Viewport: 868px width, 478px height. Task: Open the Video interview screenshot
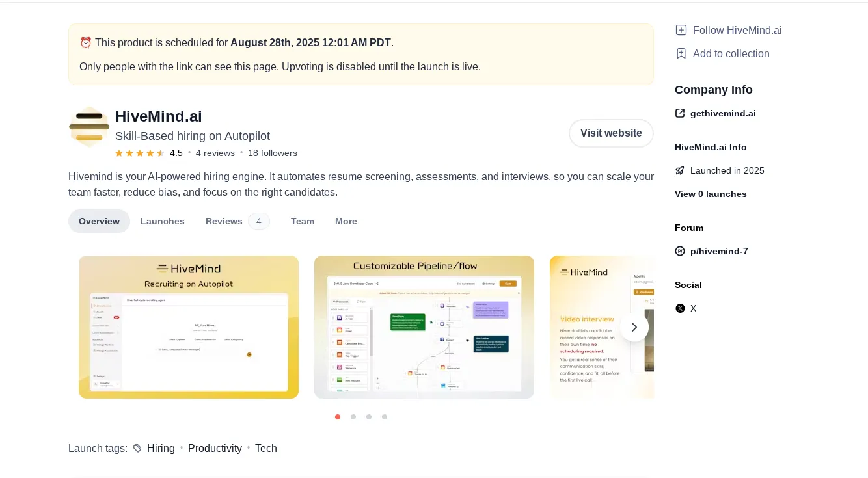pyautogui.click(x=602, y=327)
